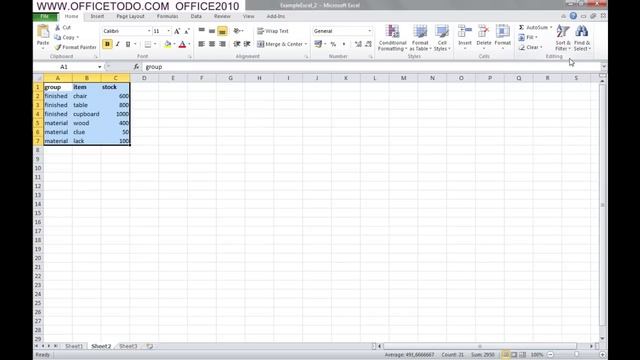This screenshot has width=640, height=360.
Task: Open the Format cells menu
Action: [502, 37]
